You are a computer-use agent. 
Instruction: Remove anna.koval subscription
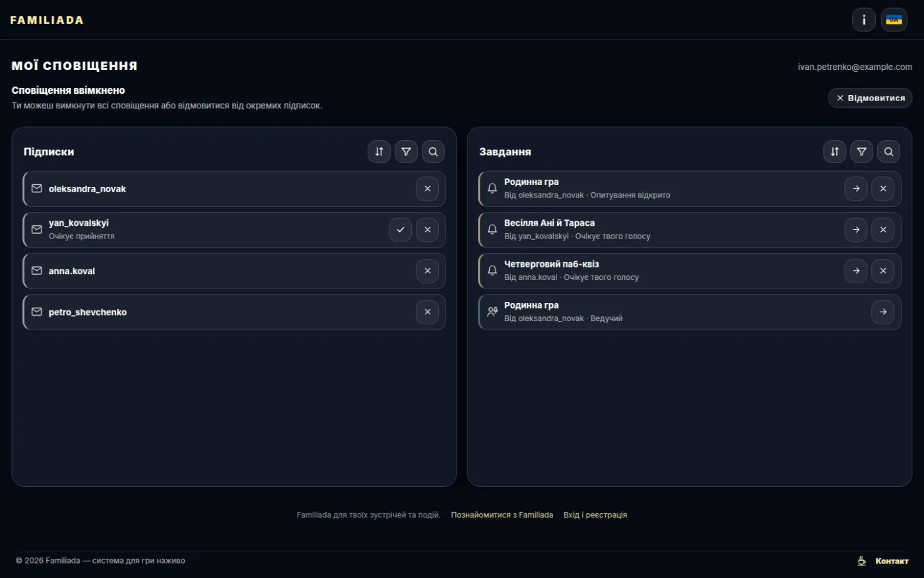[x=427, y=271]
